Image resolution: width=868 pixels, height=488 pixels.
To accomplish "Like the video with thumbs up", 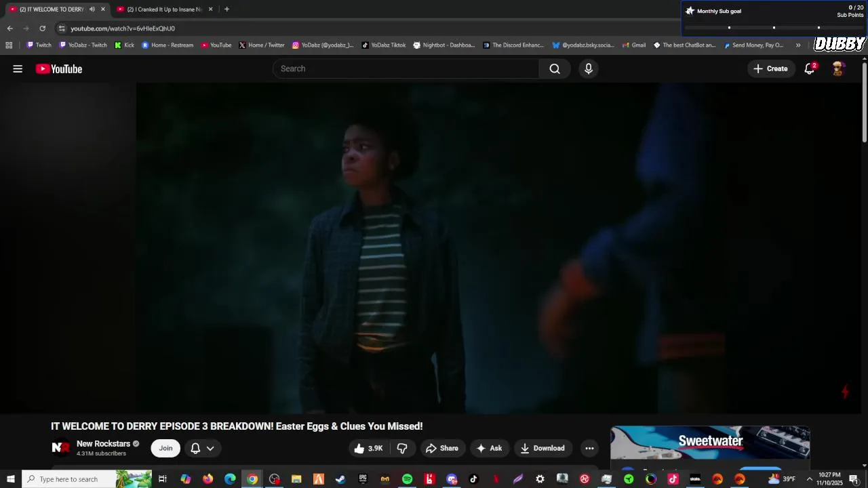I will click(x=368, y=448).
